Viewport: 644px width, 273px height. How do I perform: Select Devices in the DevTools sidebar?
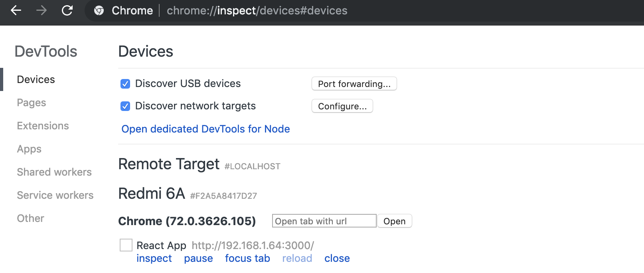click(x=36, y=79)
